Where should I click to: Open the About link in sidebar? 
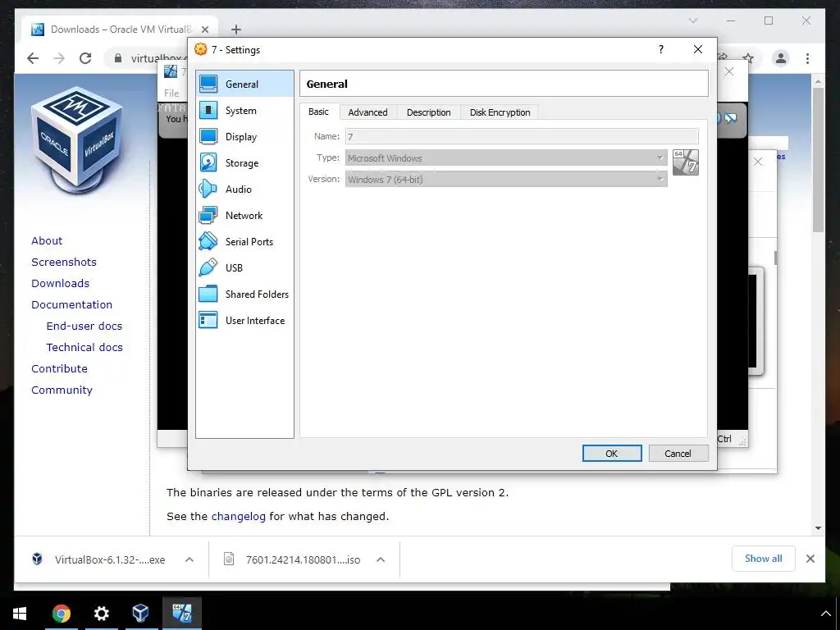click(x=47, y=240)
